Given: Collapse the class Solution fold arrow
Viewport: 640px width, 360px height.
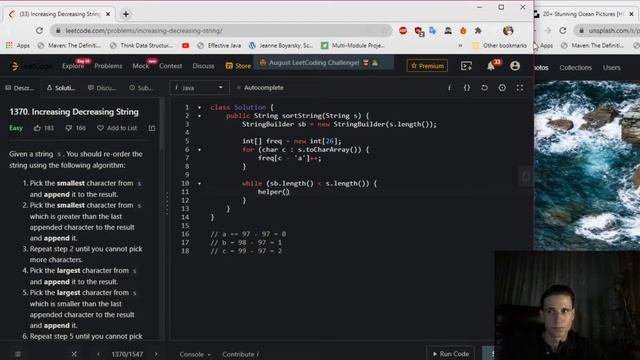Looking at the screenshot, I should pyautogui.click(x=200, y=107).
